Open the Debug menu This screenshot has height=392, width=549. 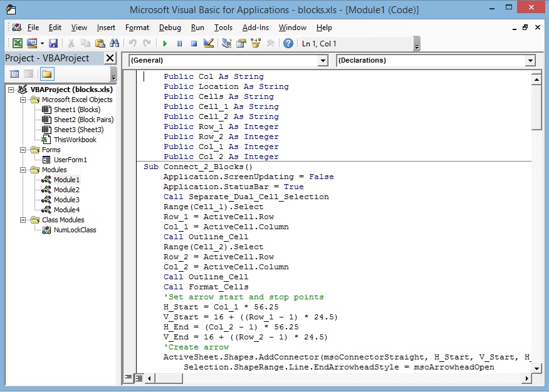170,28
